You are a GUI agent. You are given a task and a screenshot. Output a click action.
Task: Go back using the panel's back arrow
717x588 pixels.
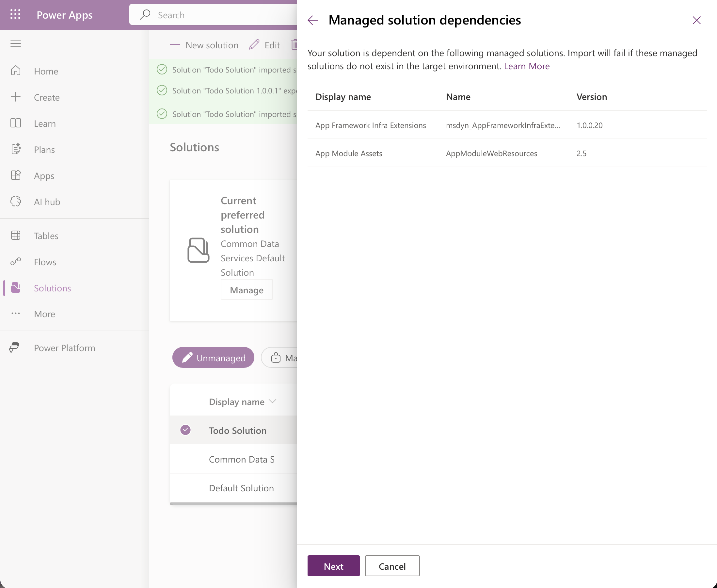(x=313, y=20)
